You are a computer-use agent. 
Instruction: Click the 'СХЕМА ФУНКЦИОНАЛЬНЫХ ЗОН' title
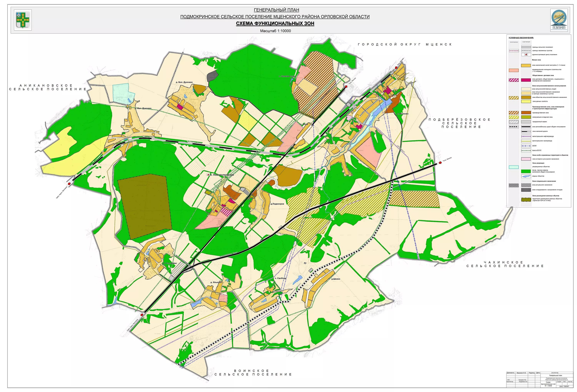pyautogui.click(x=275, y=24)
